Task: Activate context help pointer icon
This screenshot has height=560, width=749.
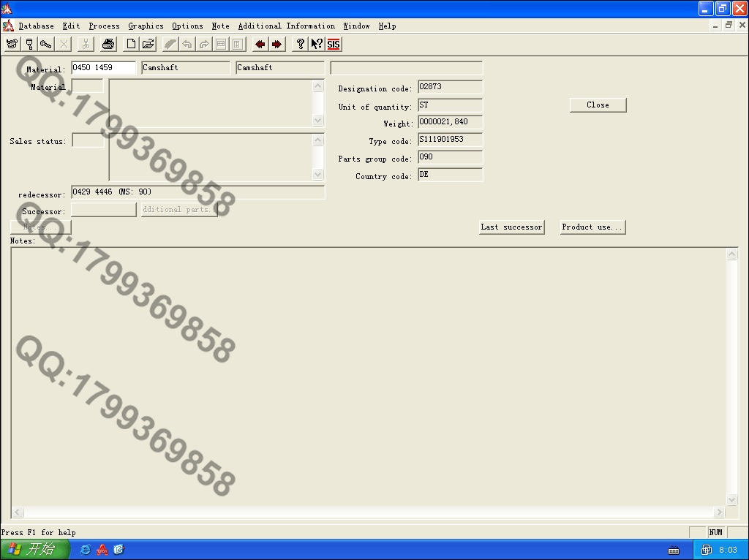Action: 317,45
